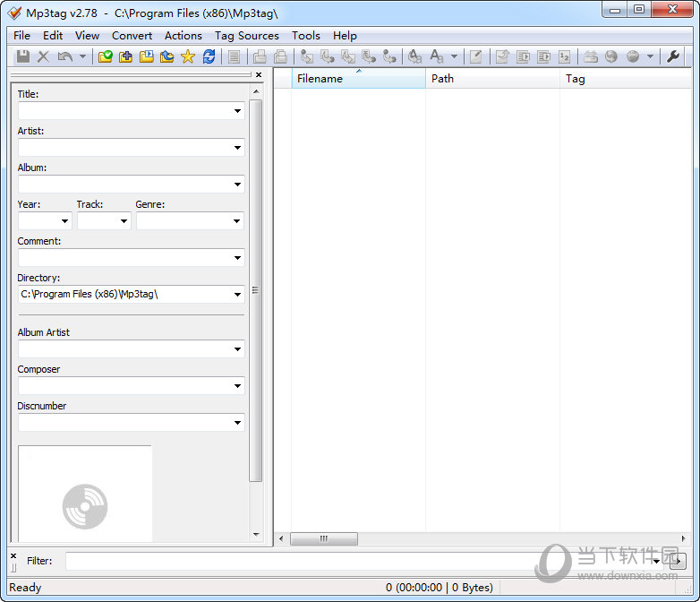Click the second grayed printer-style icon
The image size is (700, 602).
[x=280, y=56]
